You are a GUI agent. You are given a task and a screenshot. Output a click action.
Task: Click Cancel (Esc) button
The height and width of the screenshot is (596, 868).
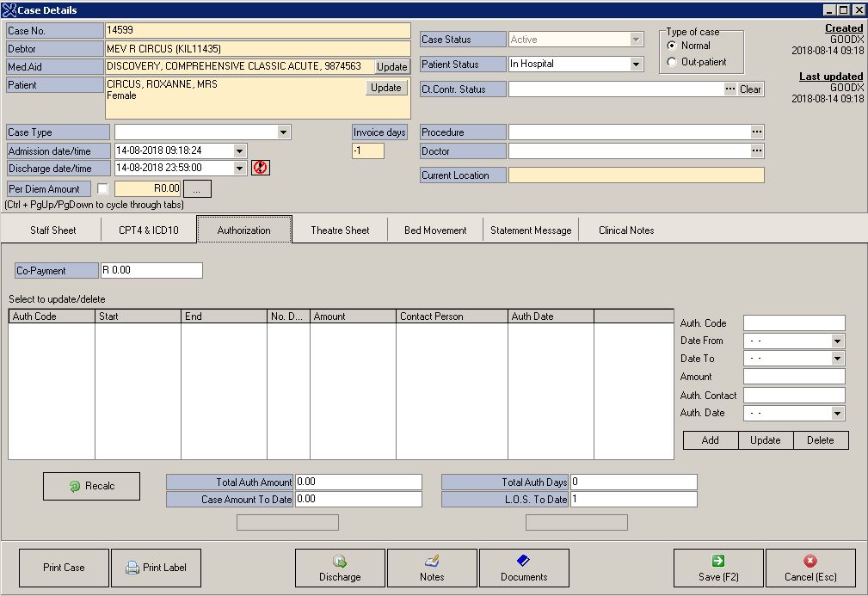click(x=810, y=568)
